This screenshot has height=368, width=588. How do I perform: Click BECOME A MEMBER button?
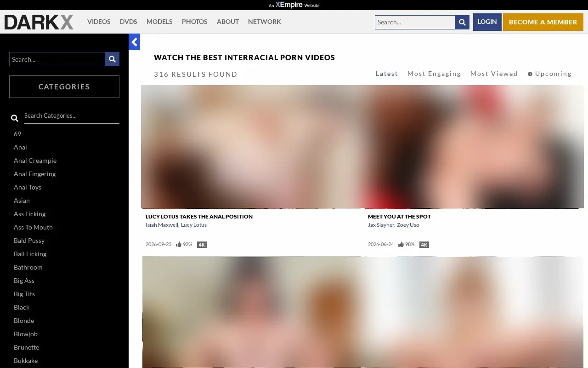click(x=543, y=22)
